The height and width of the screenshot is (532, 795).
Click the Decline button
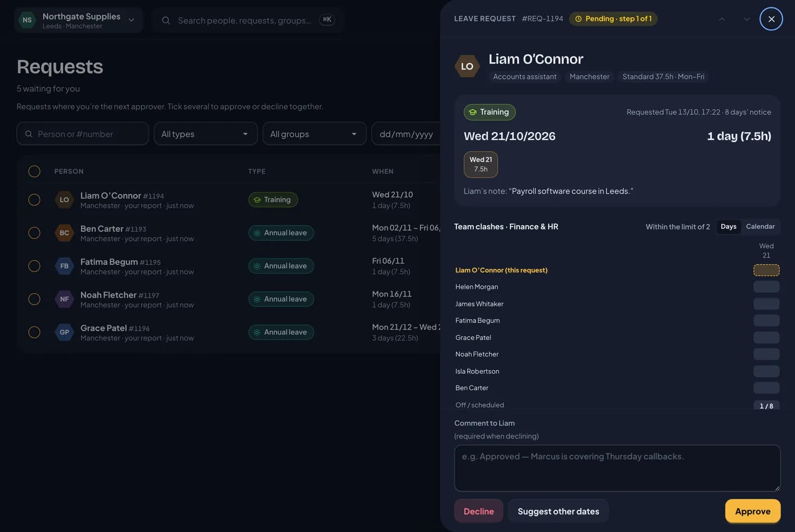point(478,511)
